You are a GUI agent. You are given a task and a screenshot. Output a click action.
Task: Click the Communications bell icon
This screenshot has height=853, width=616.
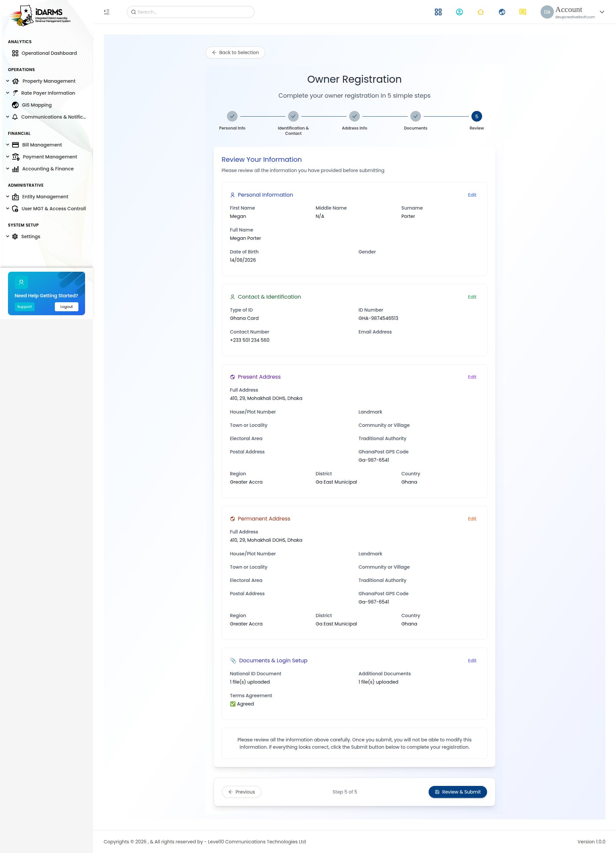click(15, 117)
